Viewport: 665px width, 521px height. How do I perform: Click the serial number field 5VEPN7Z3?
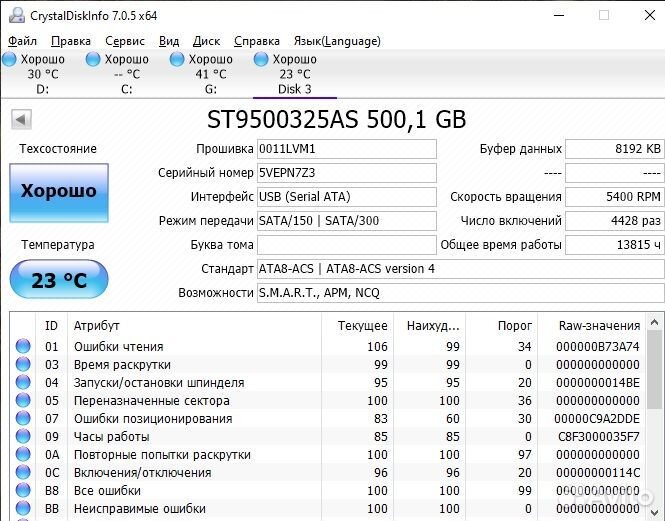(346, 173)
